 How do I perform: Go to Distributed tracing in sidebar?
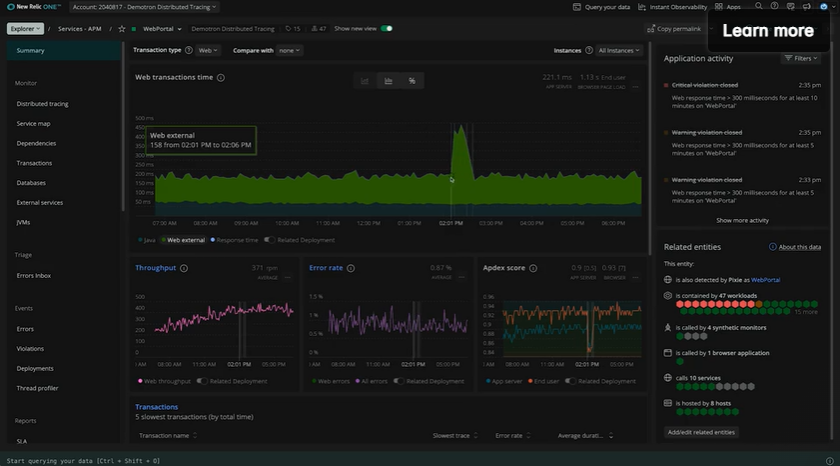[x=43, y=104]
